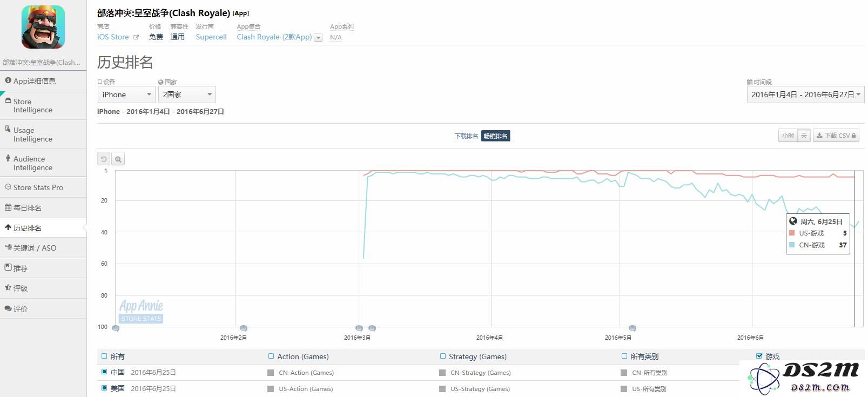The width and height of the screenshot is (868, 397).
Task: Toggle the 美国 country checkbox
Action: click(104, 388)
